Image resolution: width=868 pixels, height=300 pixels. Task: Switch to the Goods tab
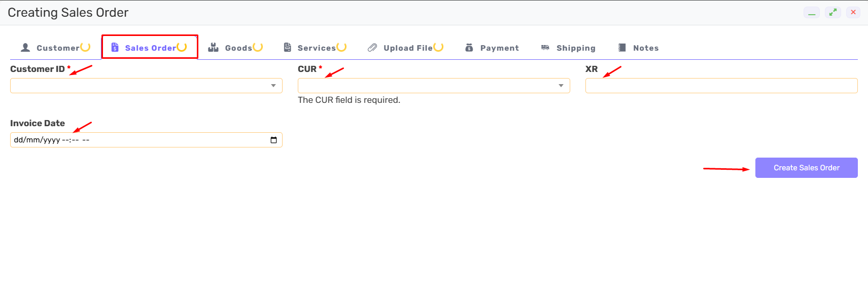tap(235, 48)
